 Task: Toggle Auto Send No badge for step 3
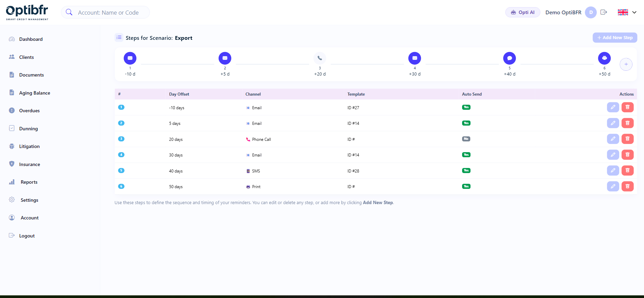(466, 139)
